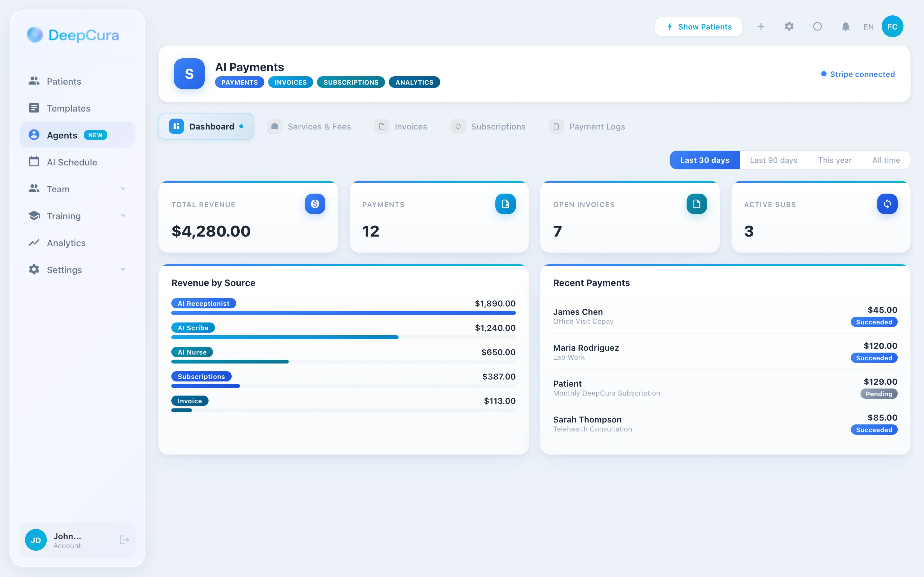Click the notification bell icon
The height and width of the screenshot is (577, 924).
(845, 26)
